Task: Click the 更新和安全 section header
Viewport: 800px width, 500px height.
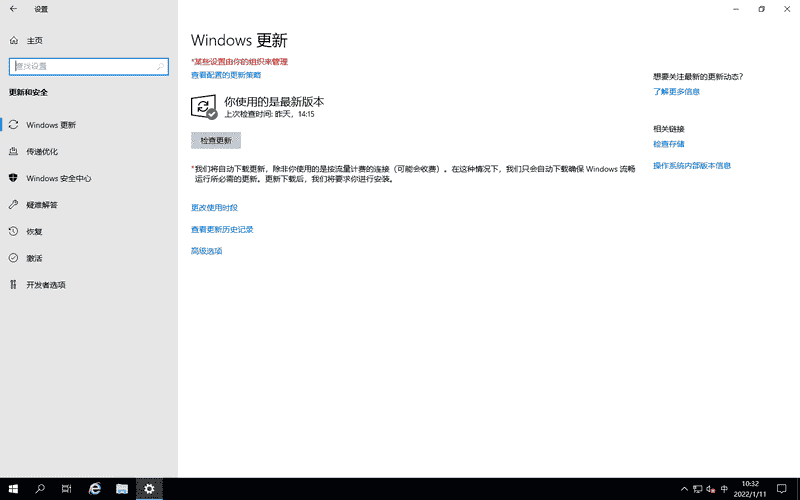Action: (x=29, y=92)
